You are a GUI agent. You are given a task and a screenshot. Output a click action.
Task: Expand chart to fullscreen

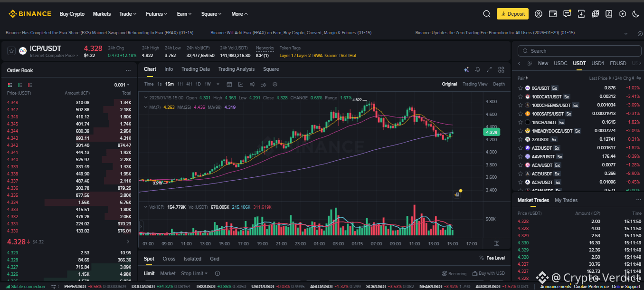tap(490, 69)
